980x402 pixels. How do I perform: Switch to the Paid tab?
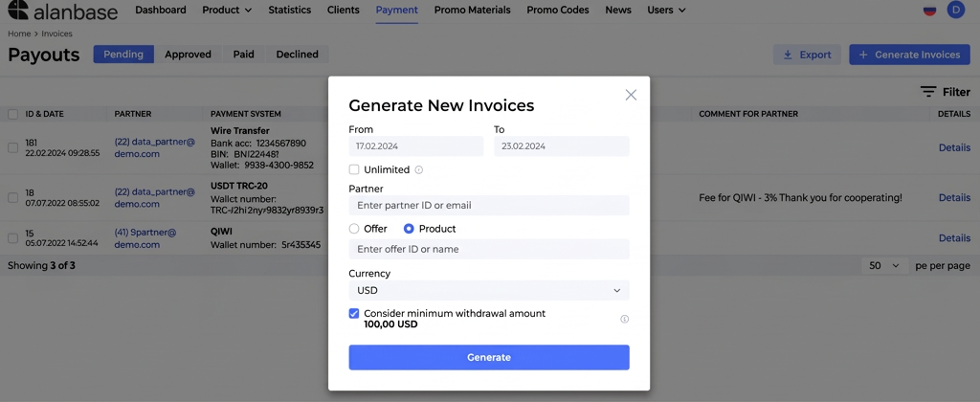point(244,55)
